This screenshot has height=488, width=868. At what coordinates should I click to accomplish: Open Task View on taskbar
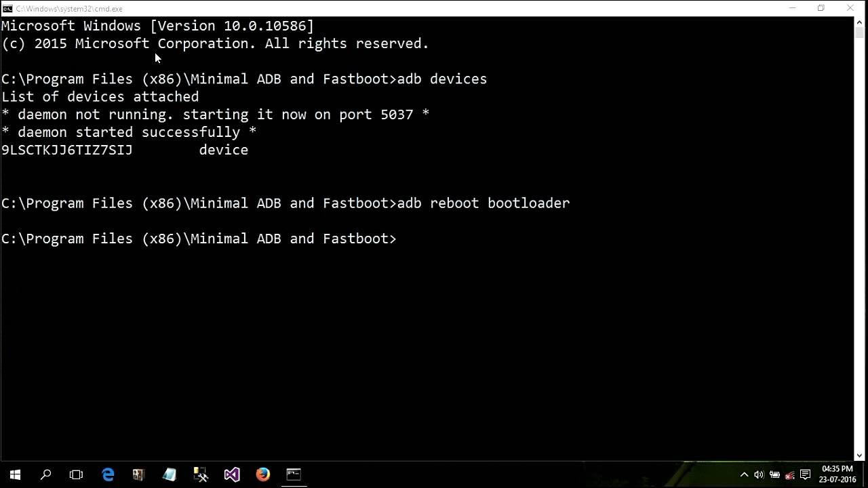point(76,474)
